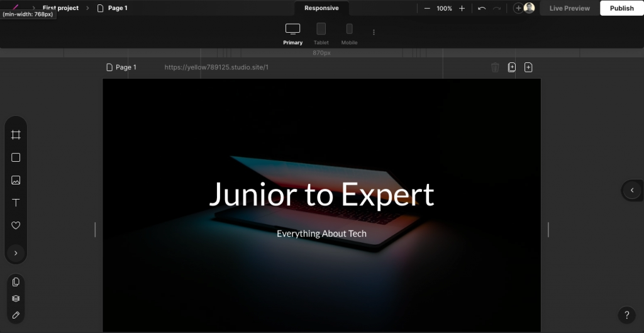The height and width of the screenshot is (333, 644).
Task: Click the 100% zoom level
Action: coord(445,8)
